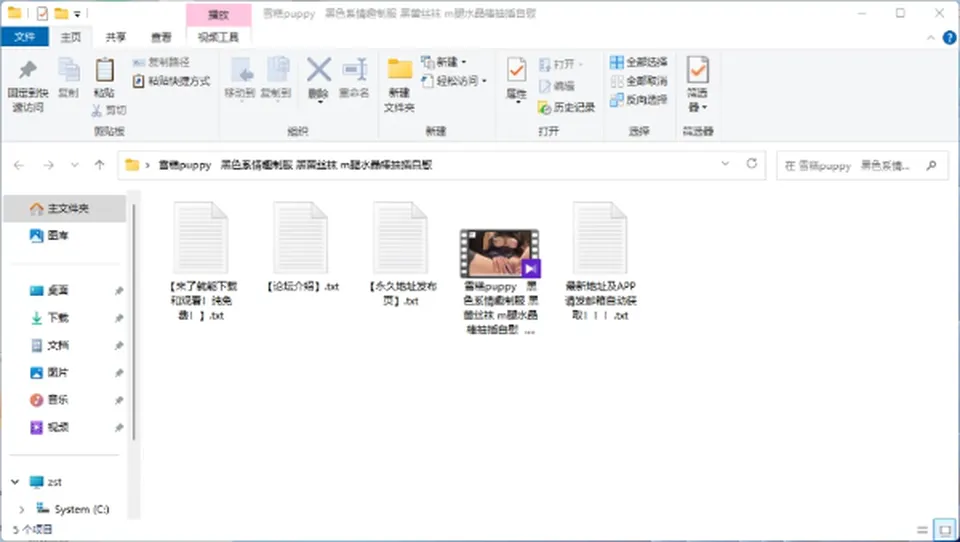Open the help question mark icon
This screenshot has width=960, height=542.
(949, 37)
